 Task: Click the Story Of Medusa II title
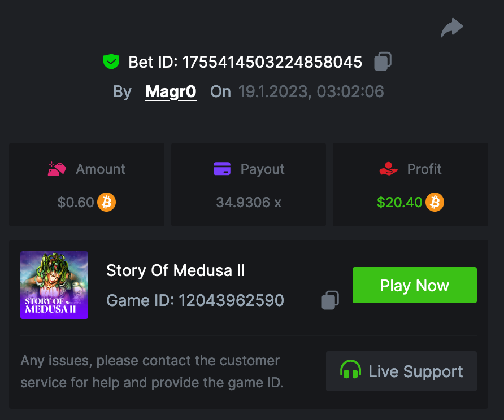(x=176, y=271)
